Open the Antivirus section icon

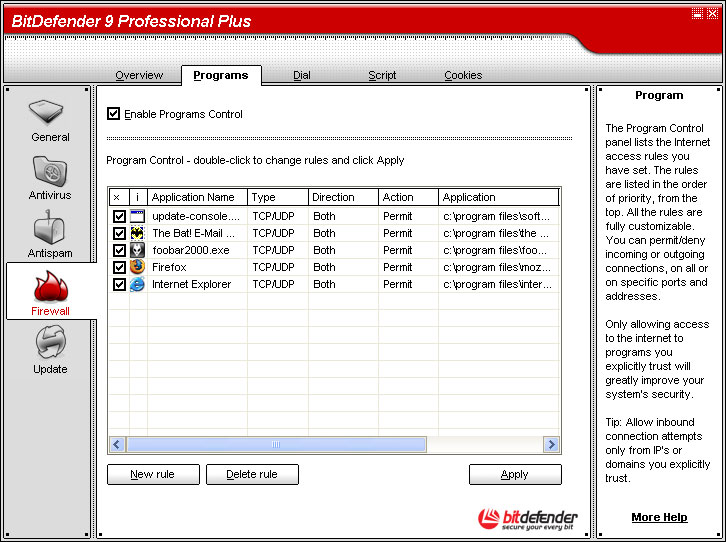coord(50,170)
